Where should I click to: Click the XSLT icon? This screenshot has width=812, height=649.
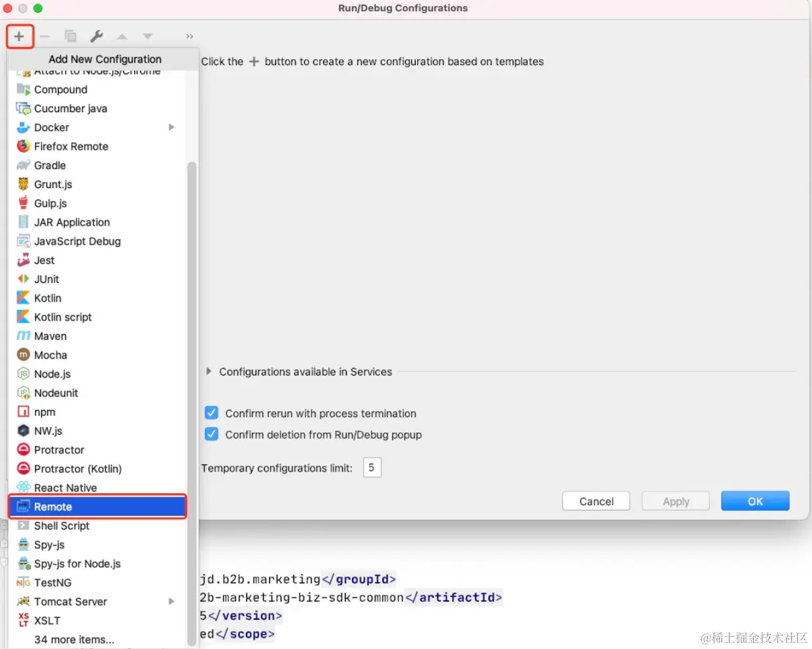24,620
